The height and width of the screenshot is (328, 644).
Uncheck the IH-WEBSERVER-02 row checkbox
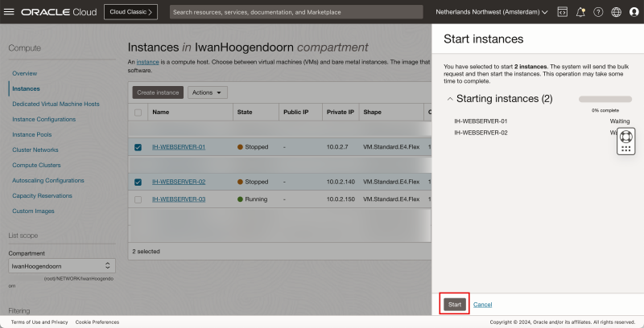click(138, 182)
